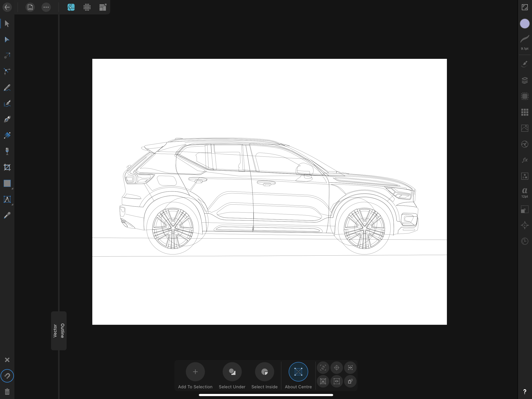Open the three-dots document menu
This screenshot has height=399, width=532.
[46, 7]
